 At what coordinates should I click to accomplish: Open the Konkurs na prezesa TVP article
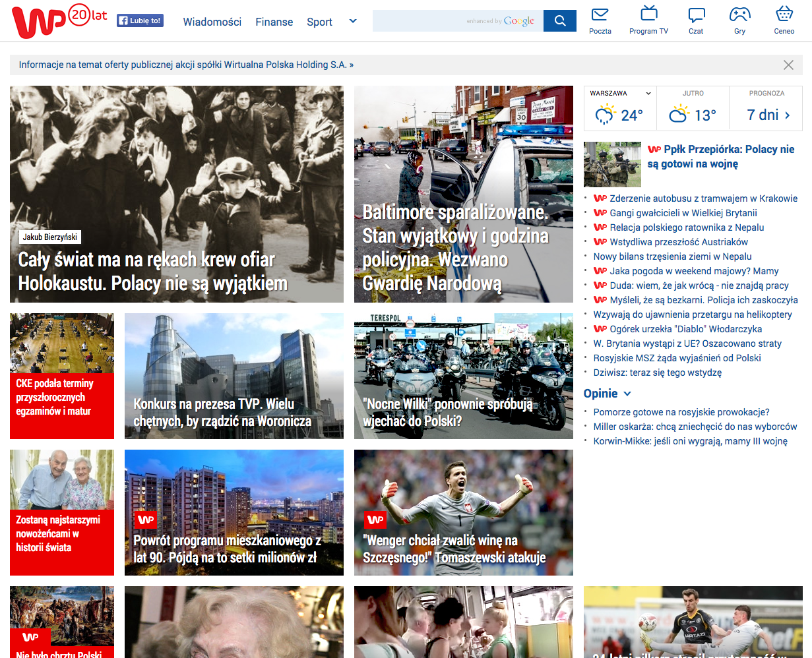pyautogui.click(x=234, y=376)
